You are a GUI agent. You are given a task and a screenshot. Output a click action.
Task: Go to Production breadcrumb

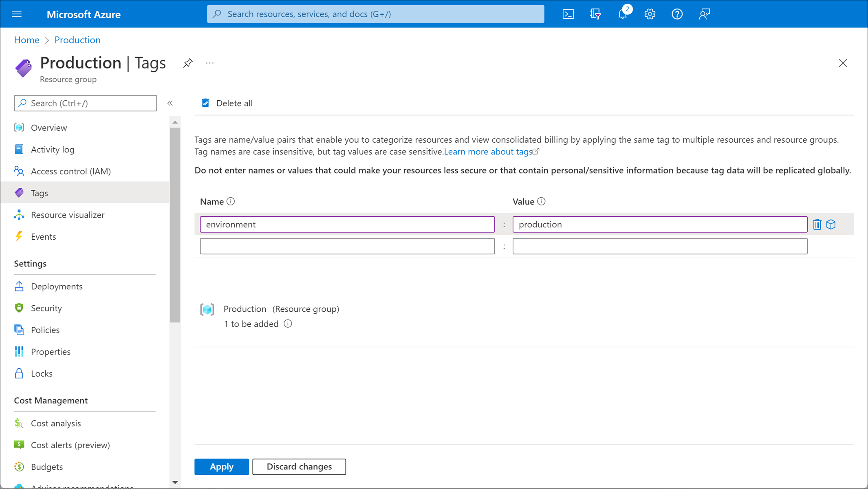(77, 40)
